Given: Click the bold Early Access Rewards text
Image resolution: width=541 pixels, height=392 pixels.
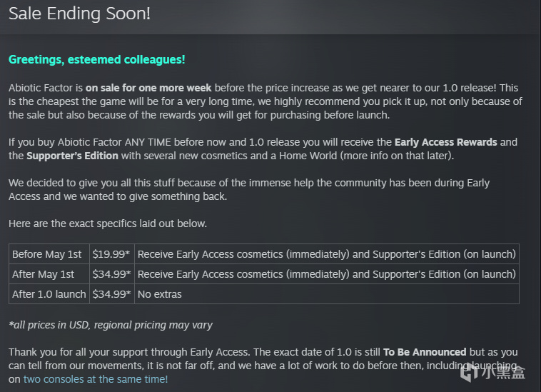Looking at the screenshot, I should click(446, 142).
